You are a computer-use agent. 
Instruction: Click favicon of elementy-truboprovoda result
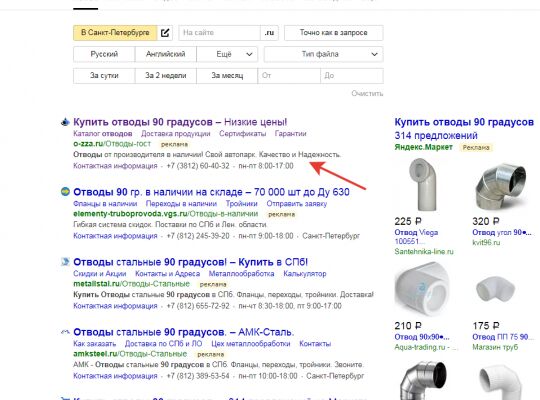coord(65,192)
